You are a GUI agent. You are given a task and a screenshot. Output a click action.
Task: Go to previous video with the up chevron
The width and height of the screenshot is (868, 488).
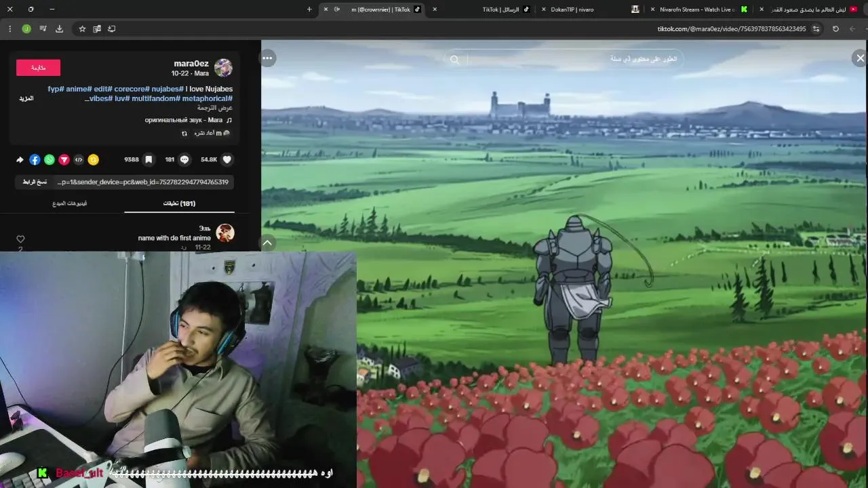pyautogui.click(x=268, y=243)
